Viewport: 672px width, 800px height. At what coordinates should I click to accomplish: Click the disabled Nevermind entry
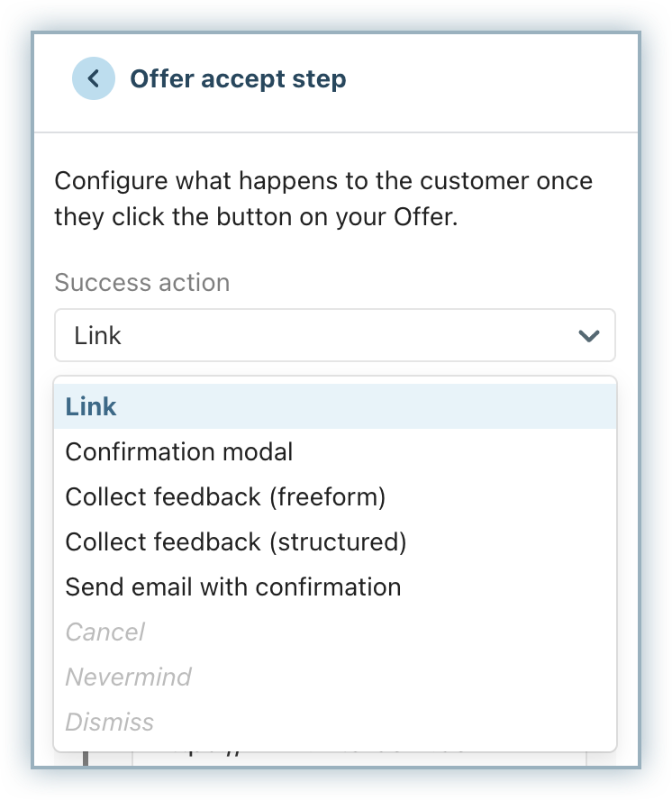[128, 677]
